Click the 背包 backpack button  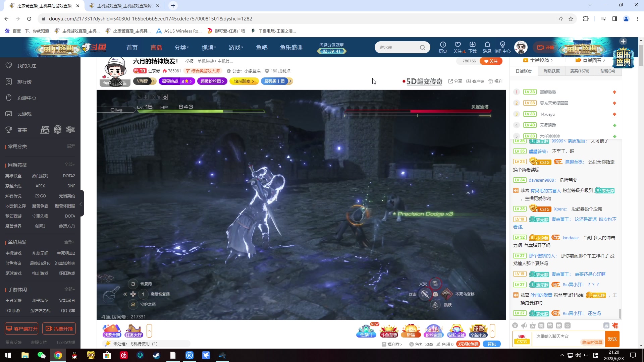491,344
